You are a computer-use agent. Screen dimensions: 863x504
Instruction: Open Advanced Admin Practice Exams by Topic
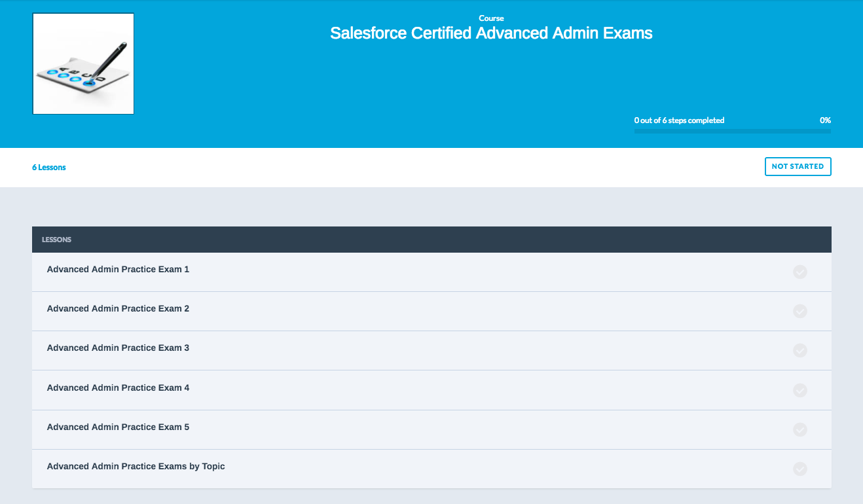click(x=136, y=467)
